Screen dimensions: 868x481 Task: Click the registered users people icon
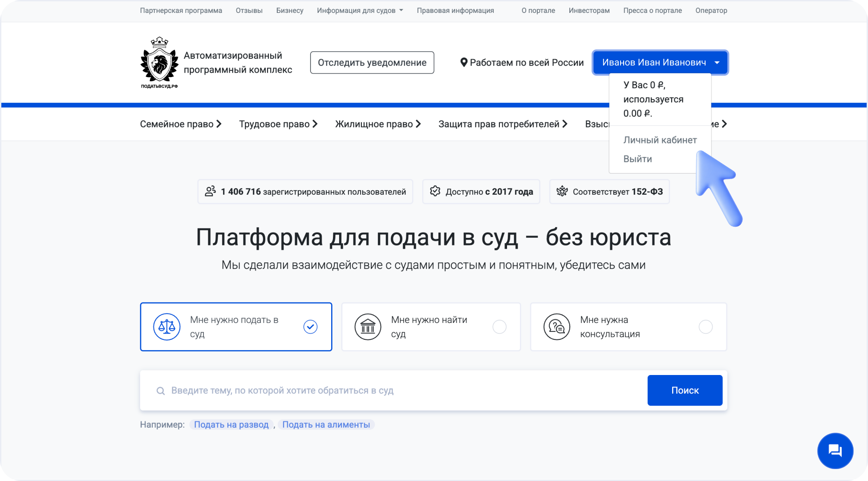pyautogui.click(x=210, y=192)
